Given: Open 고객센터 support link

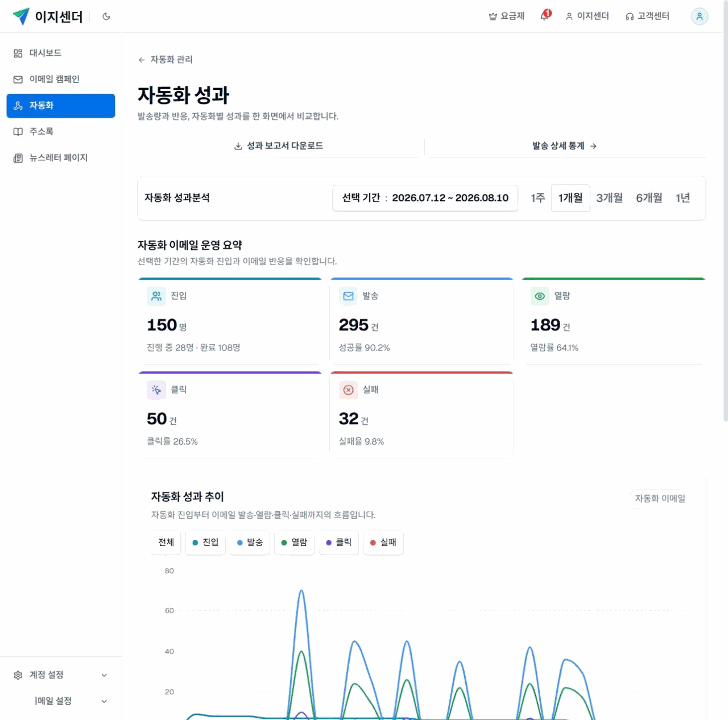Looking at the screenshot, I should pyautogui.click(x=647, y=16).
